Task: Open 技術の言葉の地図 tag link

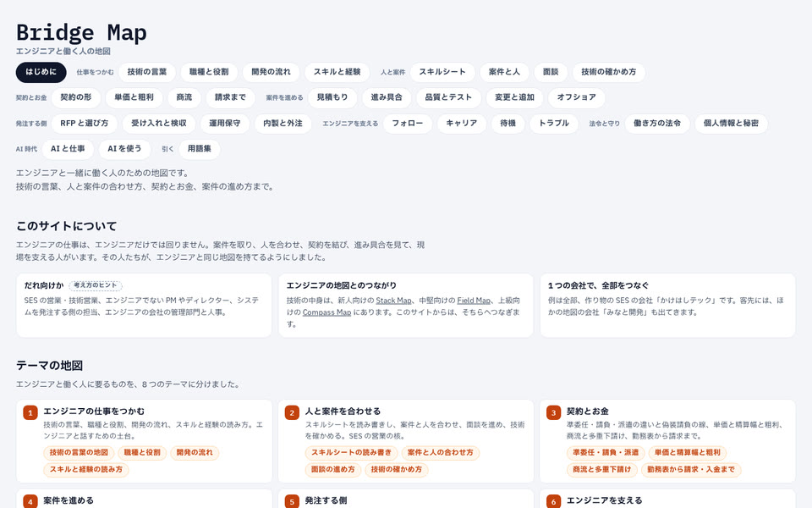Action: 79,452
